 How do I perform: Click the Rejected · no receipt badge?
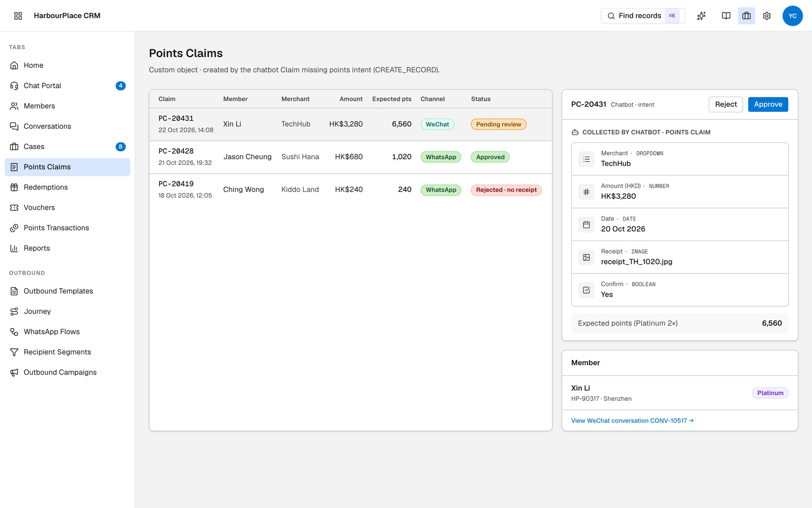(x=506, y=190)
